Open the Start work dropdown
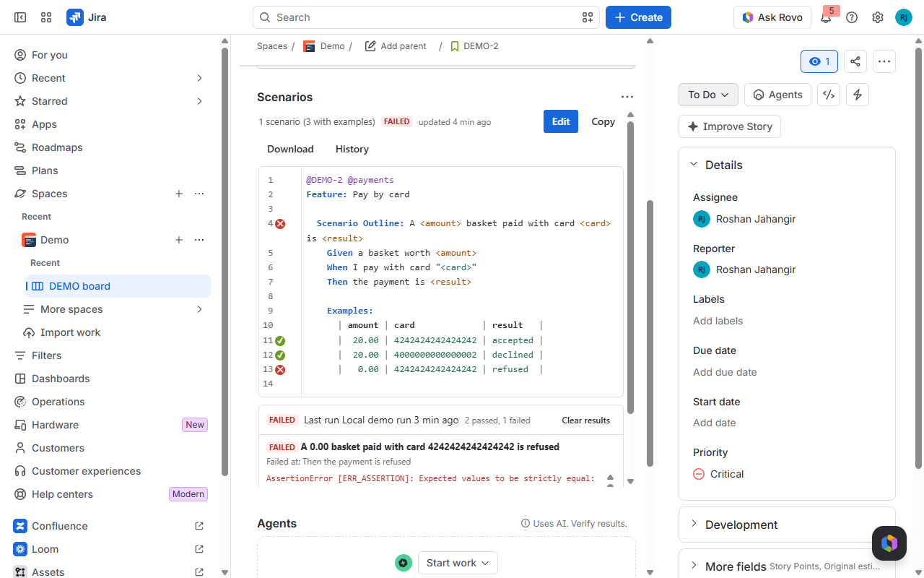This screenshot has width=924, height=578. coord(458,563)
